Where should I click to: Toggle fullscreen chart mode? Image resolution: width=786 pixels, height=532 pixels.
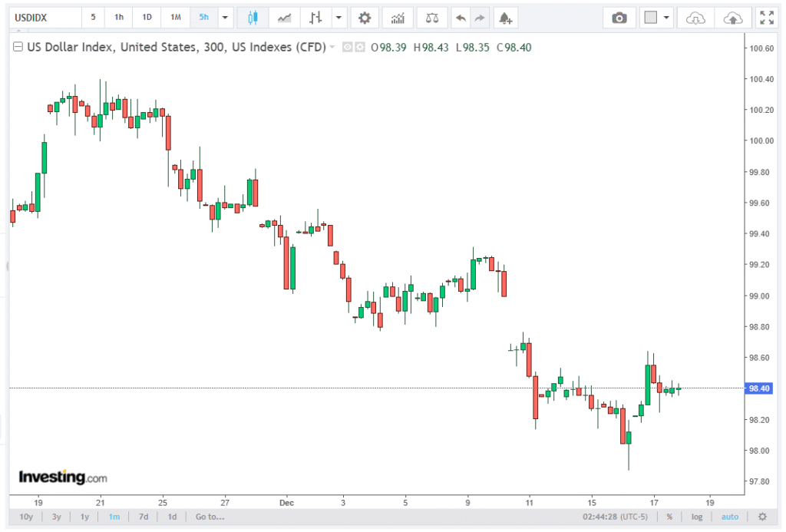tap(765, 18)
